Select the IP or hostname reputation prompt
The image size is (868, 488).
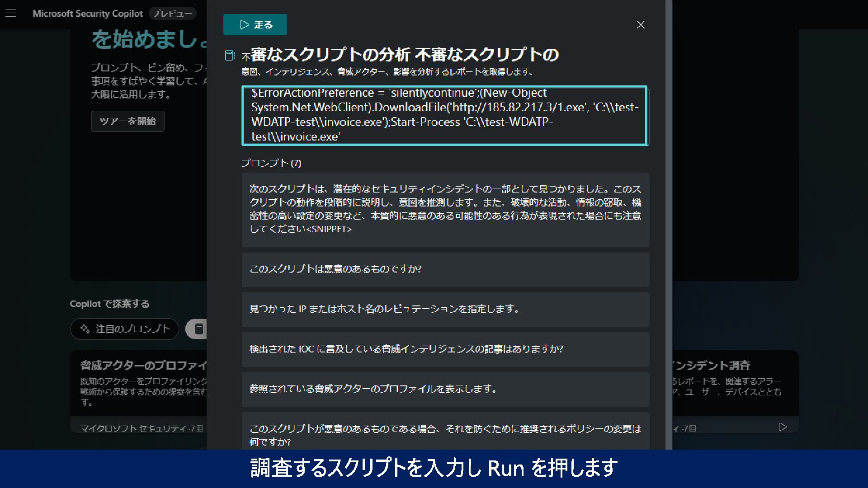[x=445, y=309]
